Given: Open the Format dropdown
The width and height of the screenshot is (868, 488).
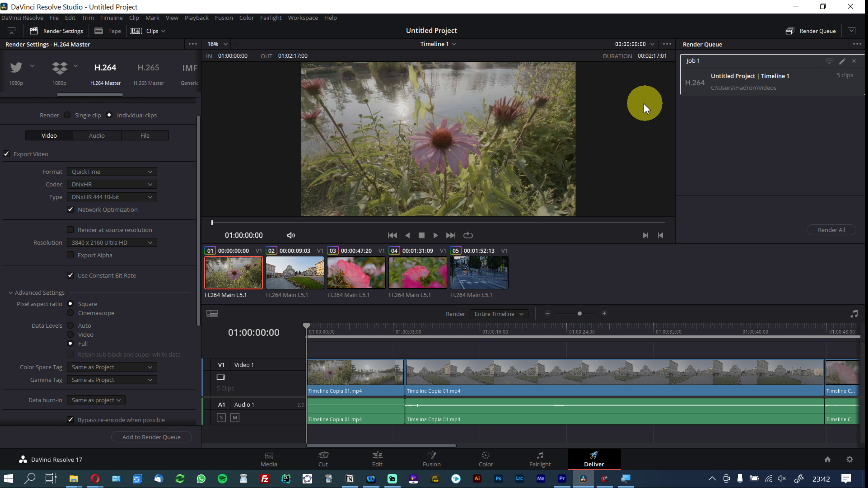Looking at the screenshot, I should tap(112, 172).
